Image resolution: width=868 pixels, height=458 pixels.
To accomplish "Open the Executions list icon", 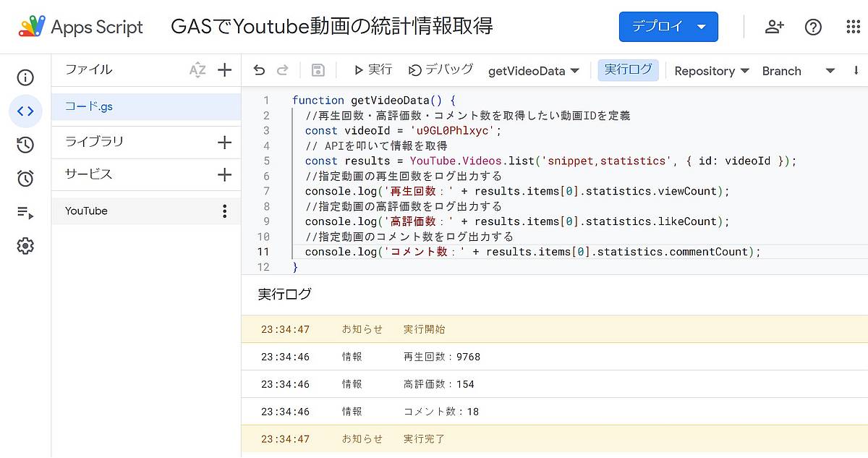I will tap(25, 213).
